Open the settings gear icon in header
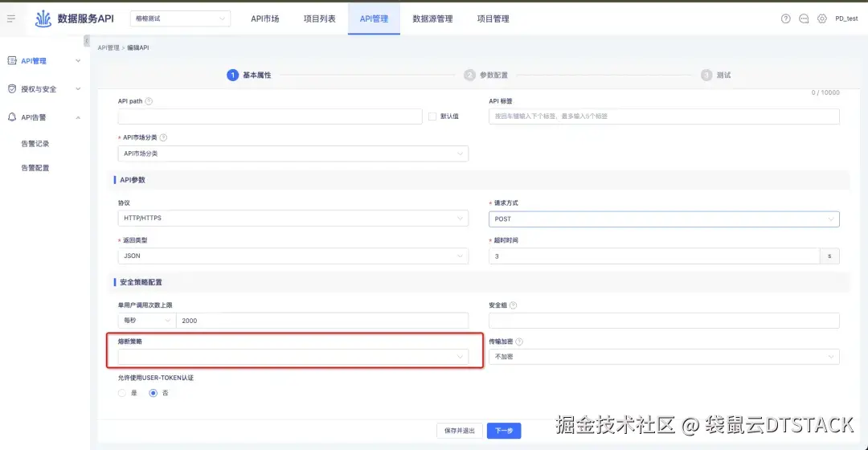 pos(822,18)
